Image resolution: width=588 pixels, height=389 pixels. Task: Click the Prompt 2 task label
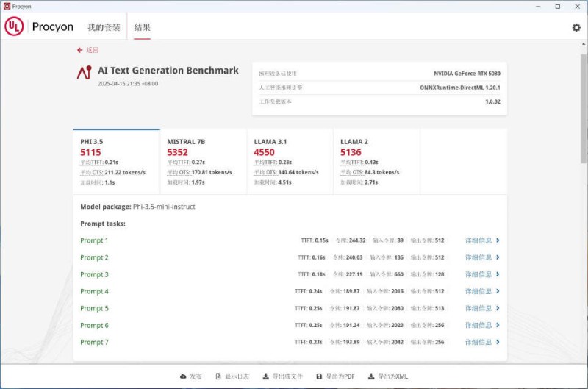[x=94, y=257]
